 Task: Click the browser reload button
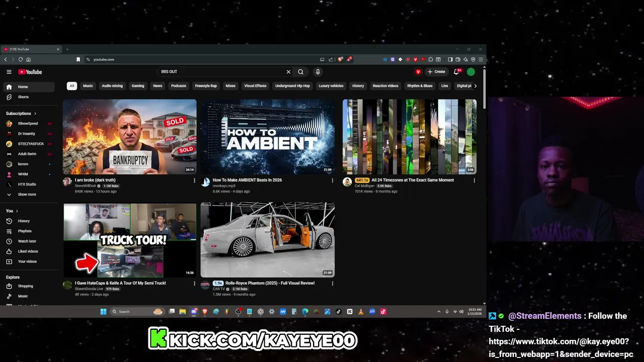21,59
